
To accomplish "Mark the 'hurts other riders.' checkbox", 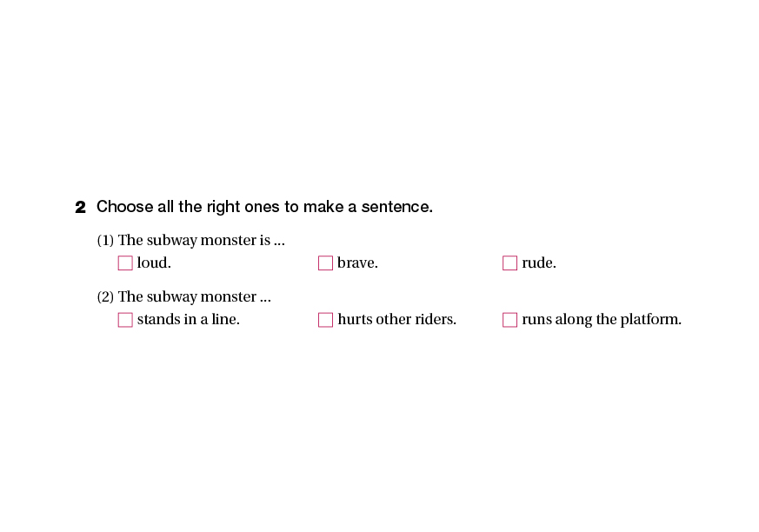I will 326,320.
